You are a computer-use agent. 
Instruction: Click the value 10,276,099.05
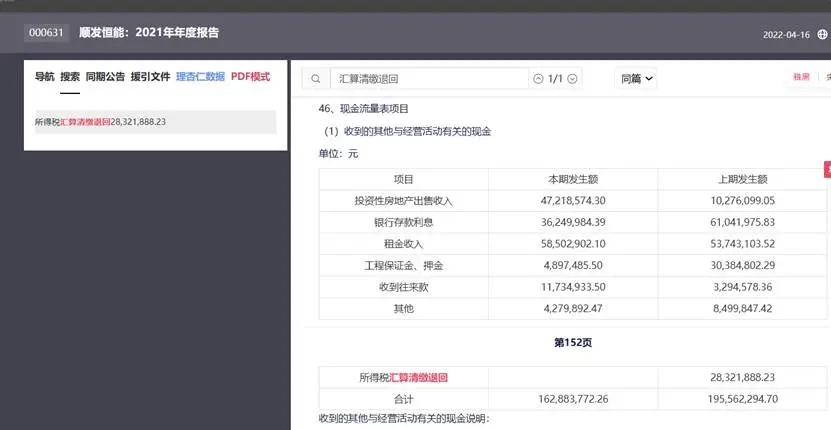742,201
